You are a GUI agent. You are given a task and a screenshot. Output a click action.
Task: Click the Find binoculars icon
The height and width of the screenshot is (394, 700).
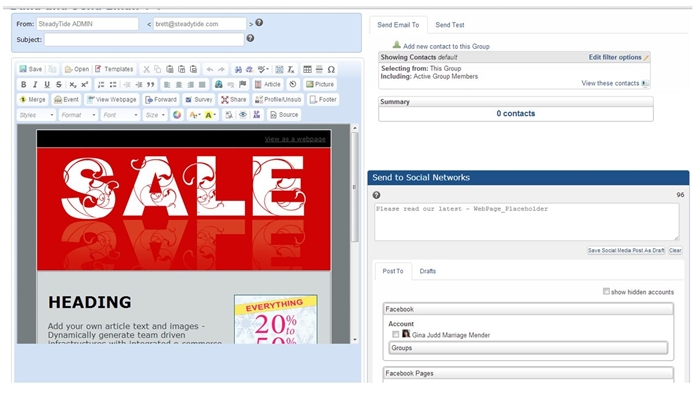[238, 69]
